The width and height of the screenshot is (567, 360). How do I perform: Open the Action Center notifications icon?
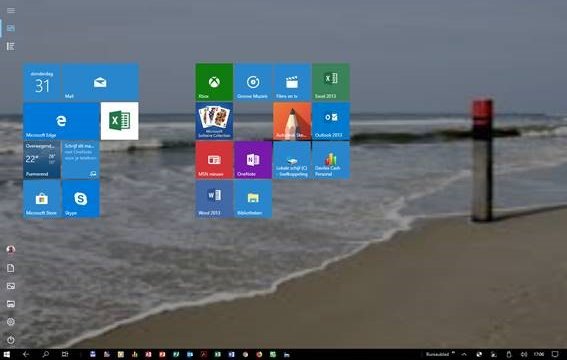click(555, 354)
